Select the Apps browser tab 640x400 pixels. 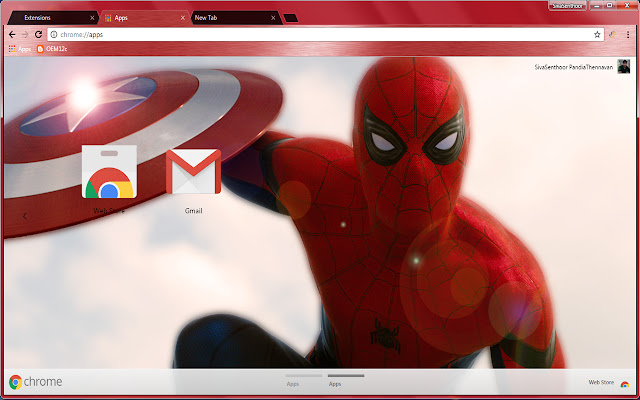[145, 18]
